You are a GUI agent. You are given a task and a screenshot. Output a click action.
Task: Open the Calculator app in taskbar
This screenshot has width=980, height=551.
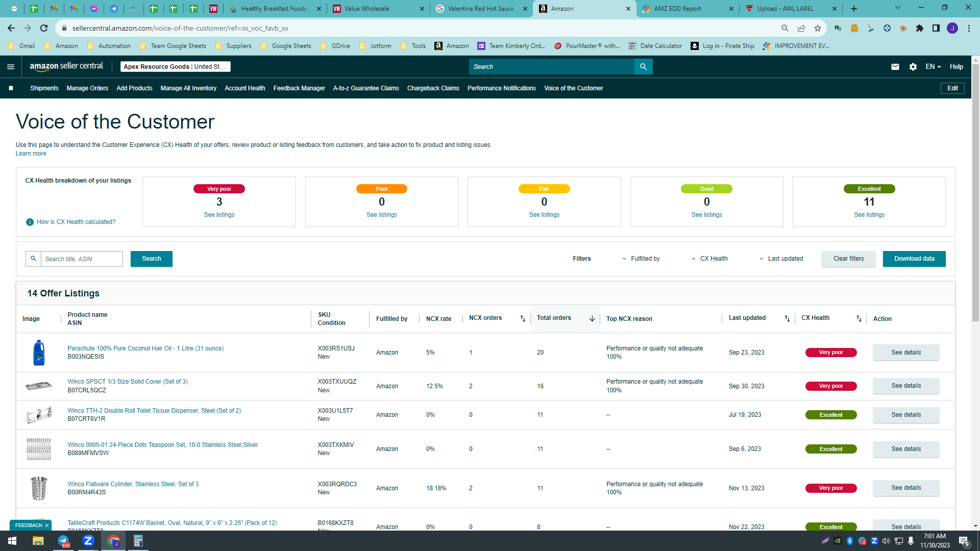tap(138, 541)
